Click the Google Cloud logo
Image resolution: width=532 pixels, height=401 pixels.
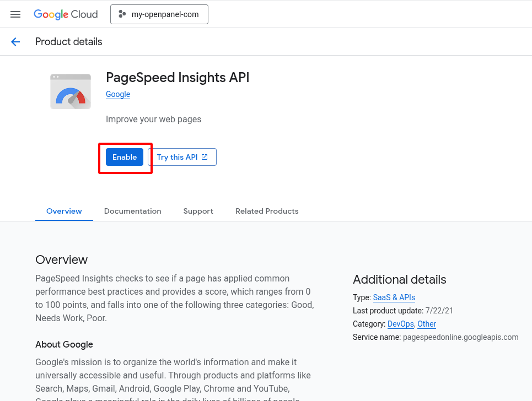pyautogui.click(x=66, y=14)
